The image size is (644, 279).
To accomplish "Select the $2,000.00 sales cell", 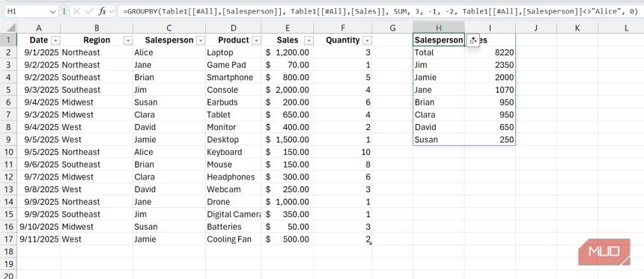I will coord(287,90).
